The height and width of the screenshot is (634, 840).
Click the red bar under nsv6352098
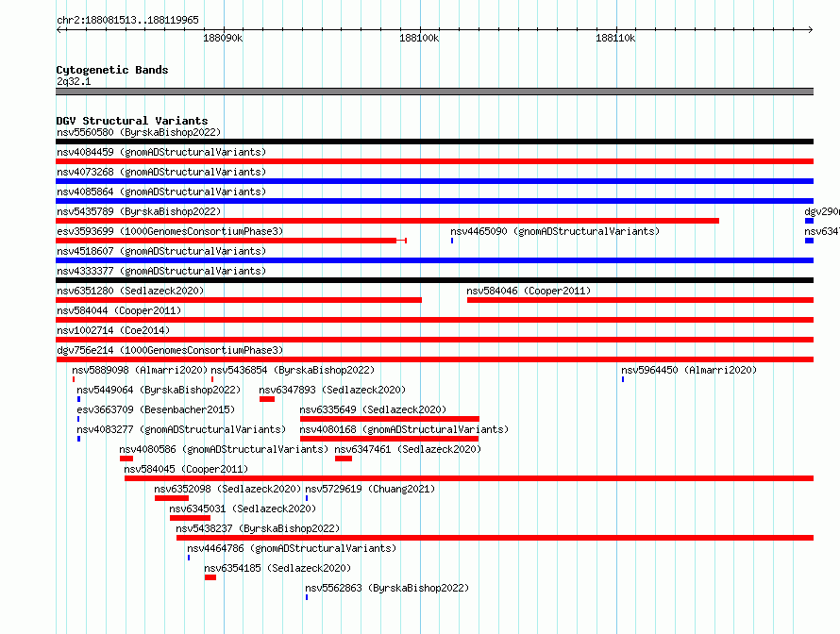coord(172,498)
